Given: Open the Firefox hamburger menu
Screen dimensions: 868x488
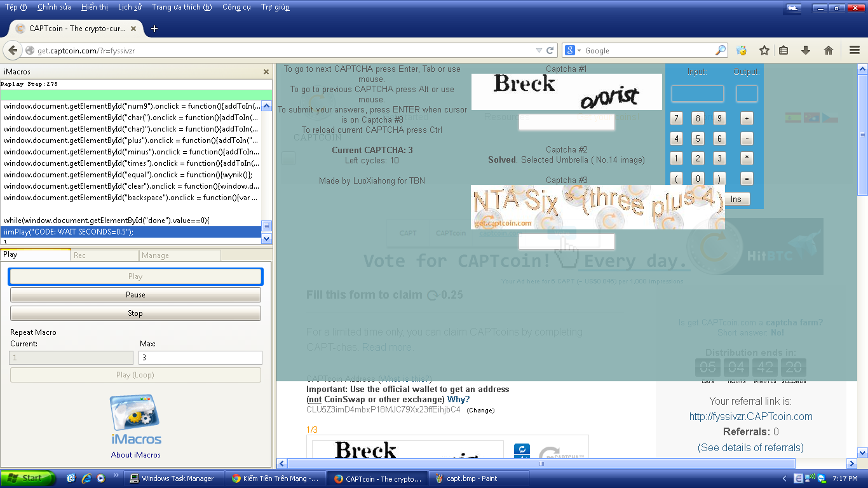Looking at the screenshot, I should pyautogui.click(x=855, y=50).
